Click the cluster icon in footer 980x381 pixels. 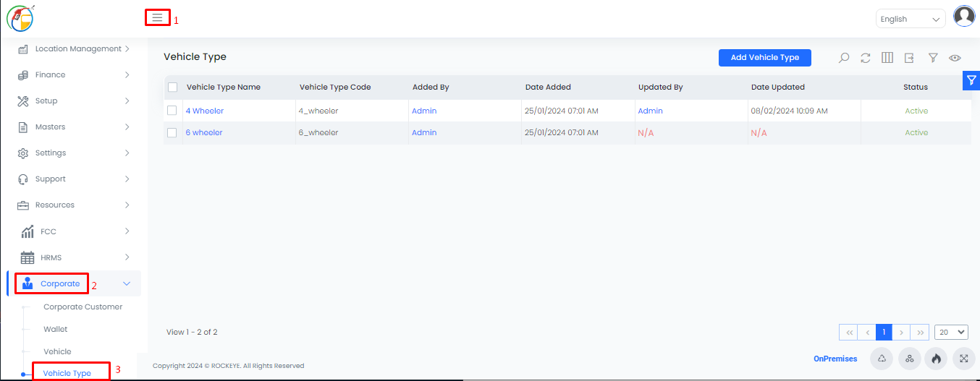tap(909, 358)
